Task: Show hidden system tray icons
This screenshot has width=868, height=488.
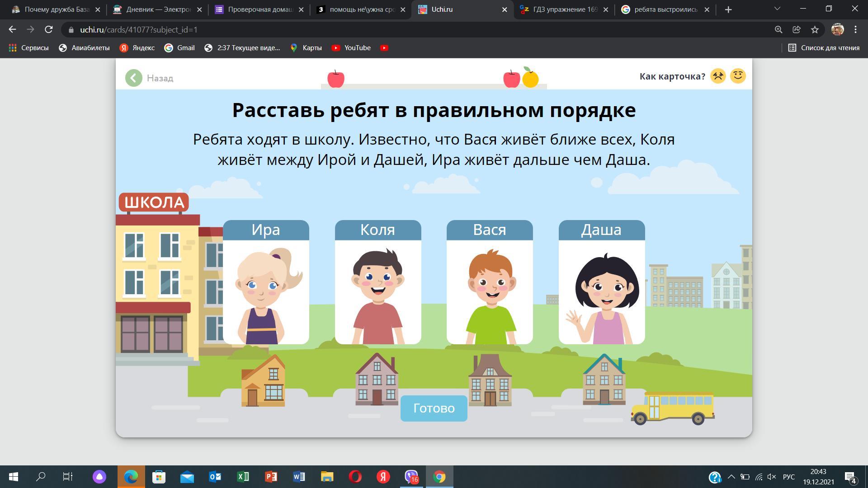Action: pyautogui.click(x=731, y=477)
